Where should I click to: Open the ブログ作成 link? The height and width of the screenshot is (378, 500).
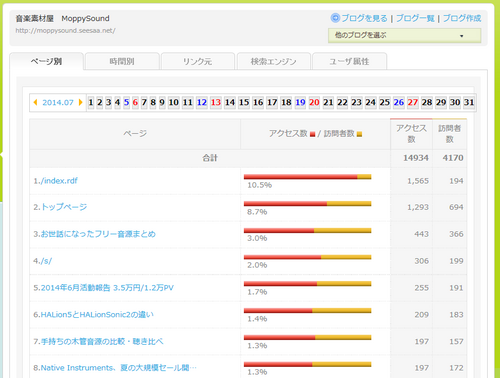pos(462,18)
